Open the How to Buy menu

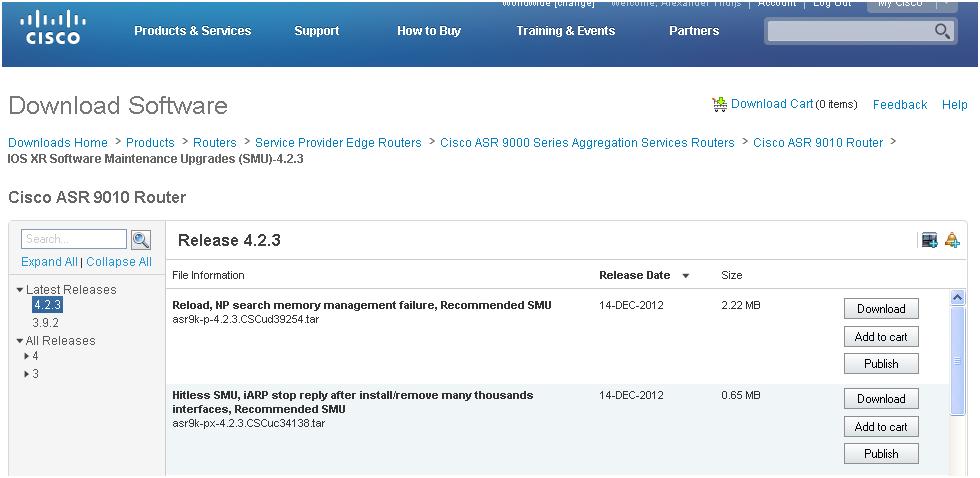tap(429, 31)
